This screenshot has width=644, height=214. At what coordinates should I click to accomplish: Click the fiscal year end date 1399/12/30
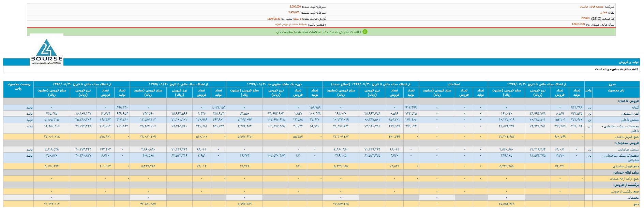(578, 24)
